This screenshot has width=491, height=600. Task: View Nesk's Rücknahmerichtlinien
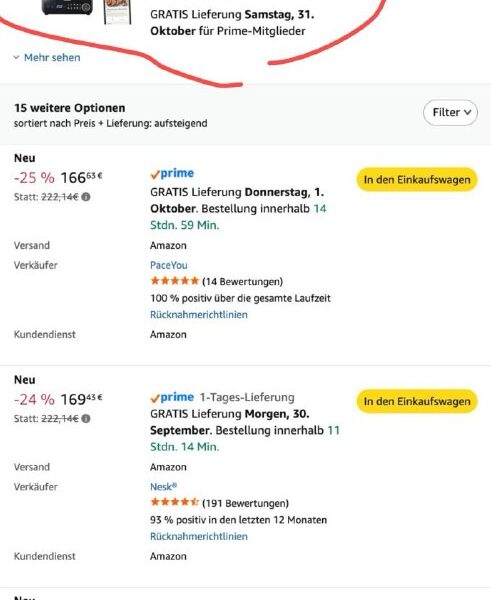199,536
